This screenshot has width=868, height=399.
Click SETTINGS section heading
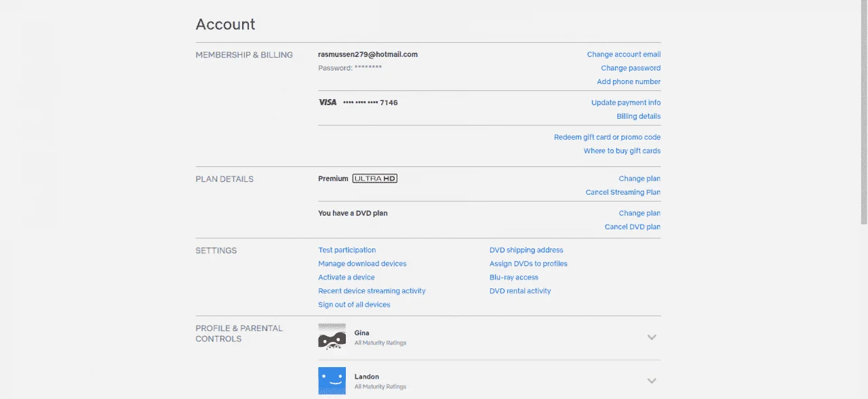[x=216, y=250]
